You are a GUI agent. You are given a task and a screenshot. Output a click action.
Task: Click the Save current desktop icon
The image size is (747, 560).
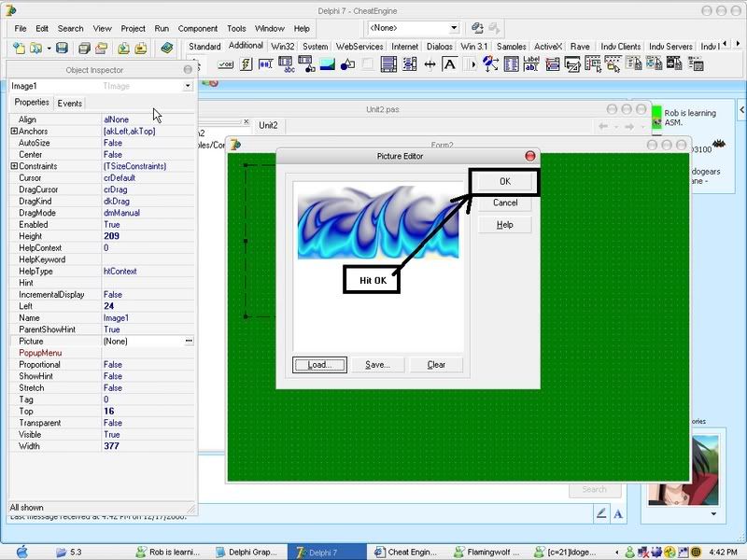pyautogui.click(x=478, y=29)
